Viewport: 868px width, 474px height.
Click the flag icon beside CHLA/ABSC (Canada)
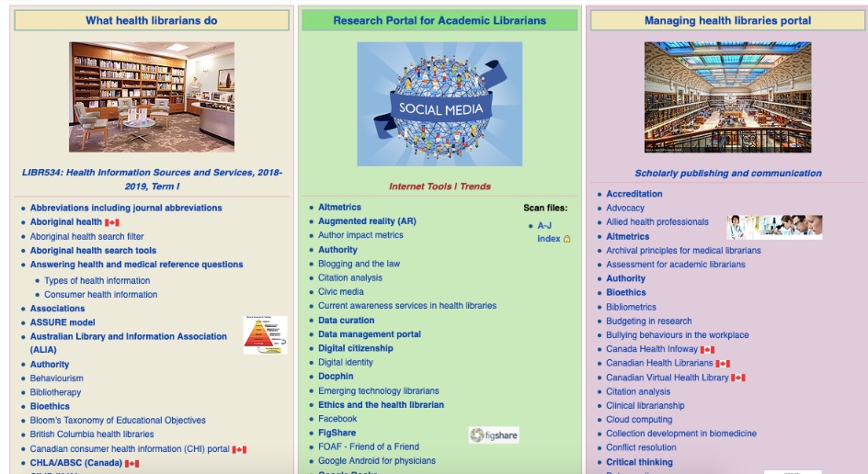point(131,464)
